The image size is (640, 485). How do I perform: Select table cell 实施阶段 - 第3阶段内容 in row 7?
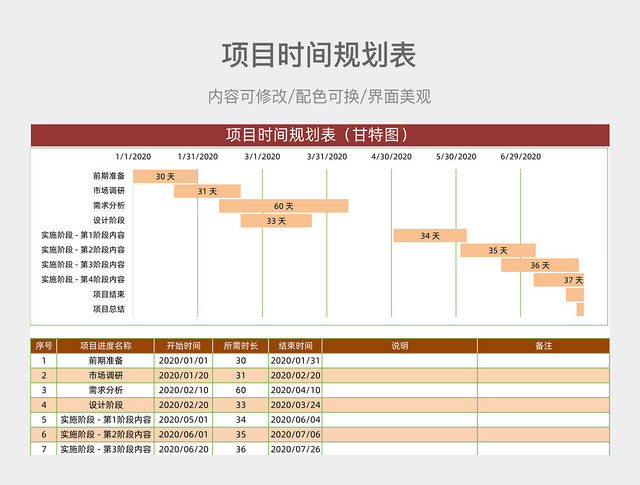(105, 449)
